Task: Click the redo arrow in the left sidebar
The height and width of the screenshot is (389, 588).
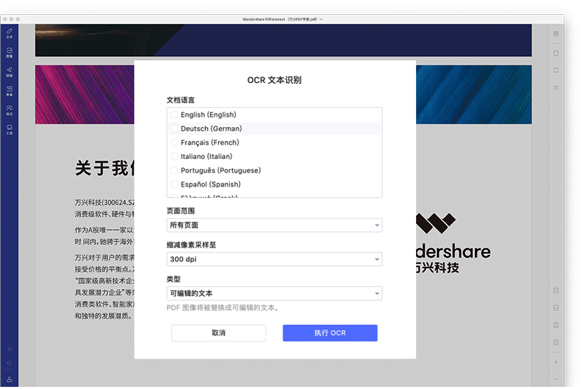Action: [x=9, y=363]
